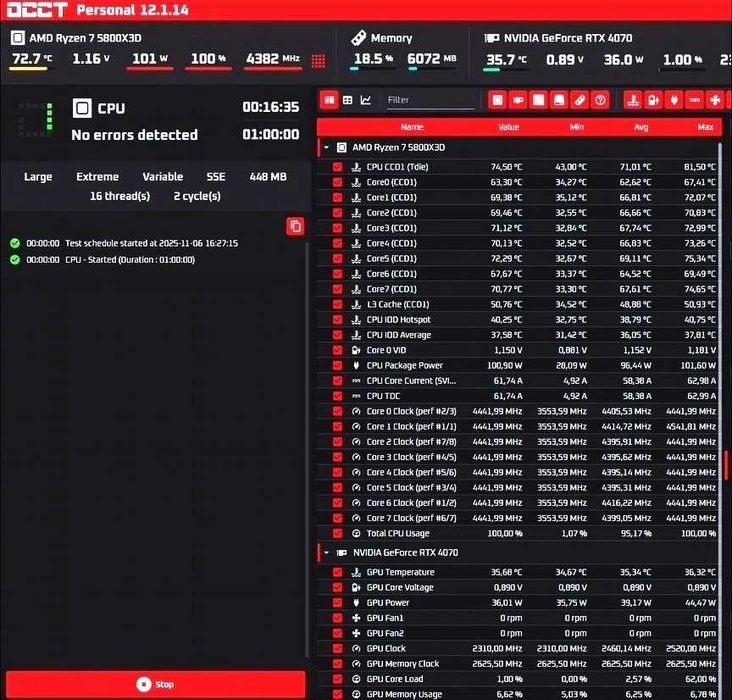
Task: Click the CPU test chip icon
Action: (x=82, y=108)
